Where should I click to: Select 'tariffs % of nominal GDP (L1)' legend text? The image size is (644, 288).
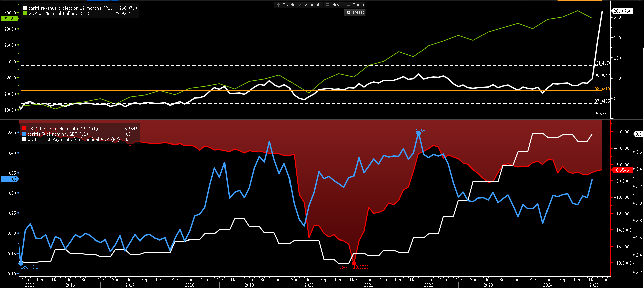(58, 134)
